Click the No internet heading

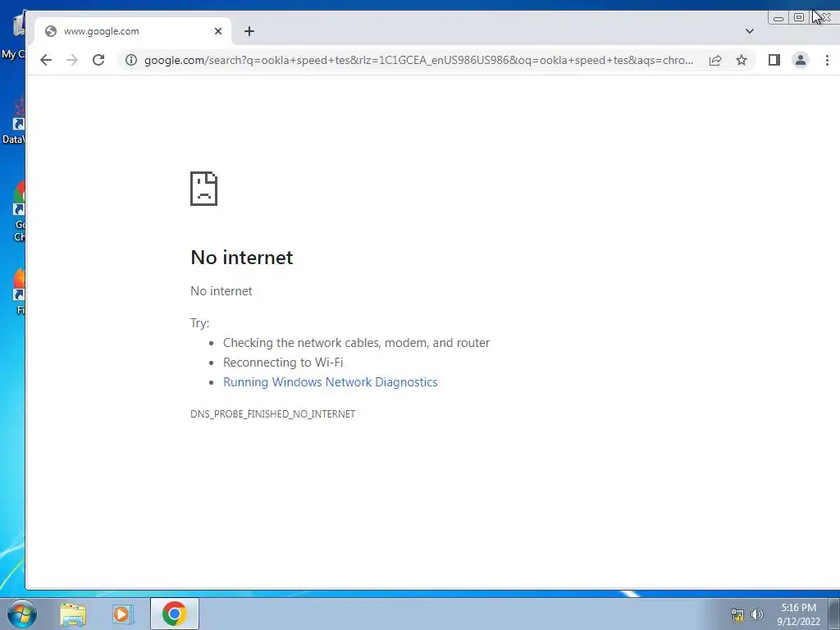coord(242,258)
